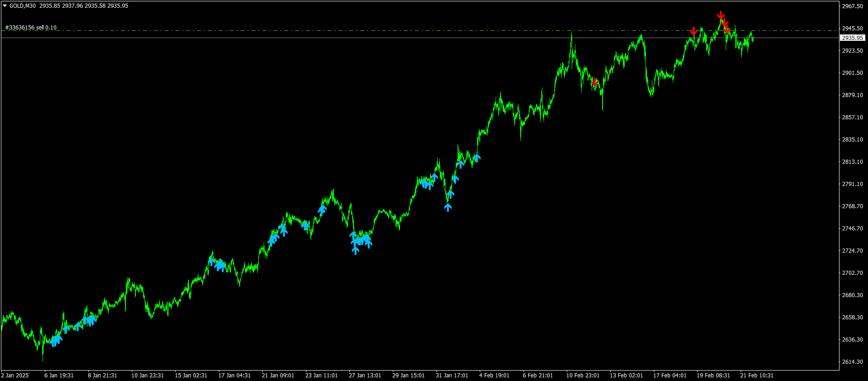
Task: Select the lone red arrow near 2901.50 level
Action: point(595,82)
